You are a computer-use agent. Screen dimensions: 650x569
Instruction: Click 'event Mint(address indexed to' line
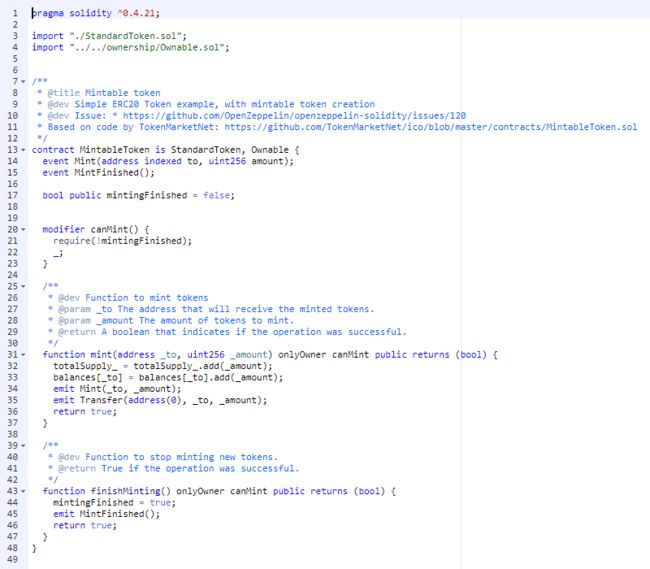[168, 161]
